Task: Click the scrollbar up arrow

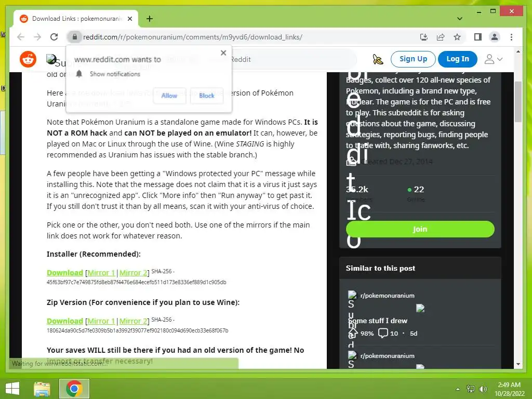Action: [518, 51]
